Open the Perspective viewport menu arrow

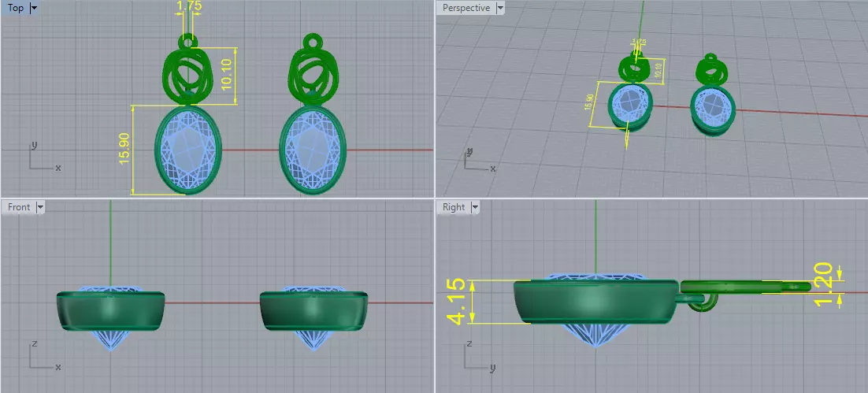(x=500, y=8)
